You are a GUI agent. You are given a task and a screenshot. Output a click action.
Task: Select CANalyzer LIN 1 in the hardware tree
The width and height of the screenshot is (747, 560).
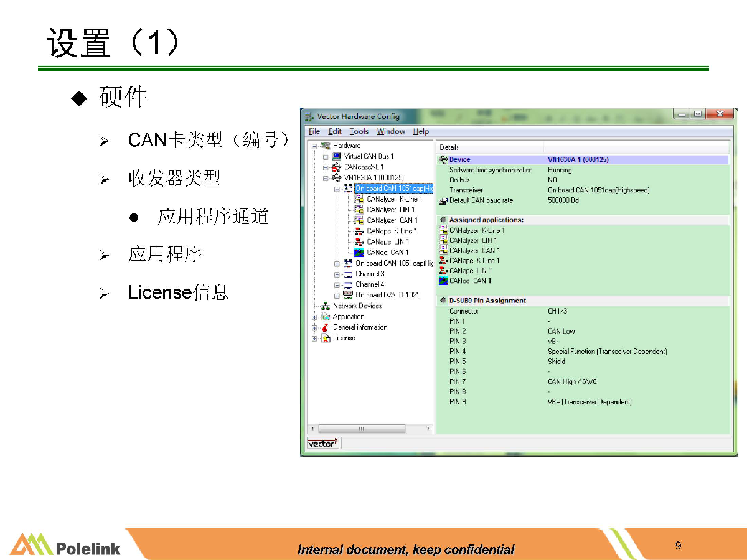[390, 210]
